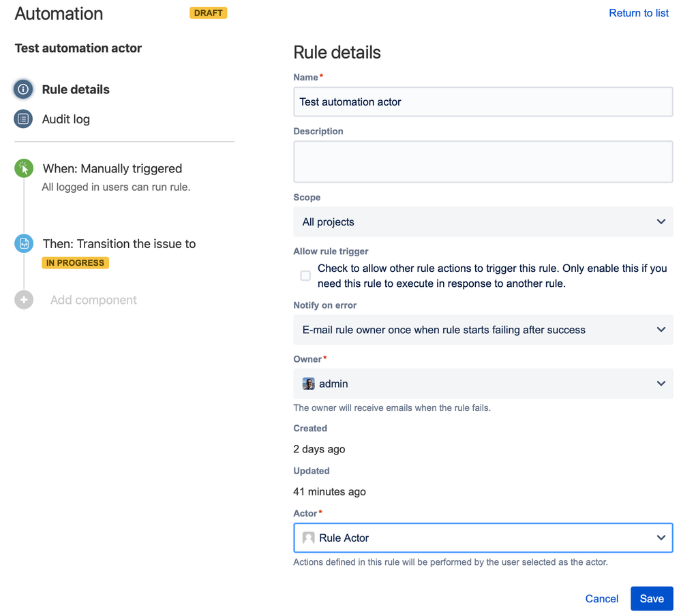The height and width of the screenshot is (616, 681).
Task: Click the blue transition issue action icon
Action: (24, 243)
